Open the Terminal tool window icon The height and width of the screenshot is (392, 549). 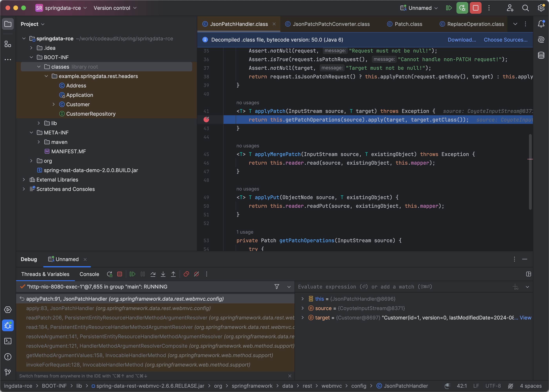coord(8,341)
